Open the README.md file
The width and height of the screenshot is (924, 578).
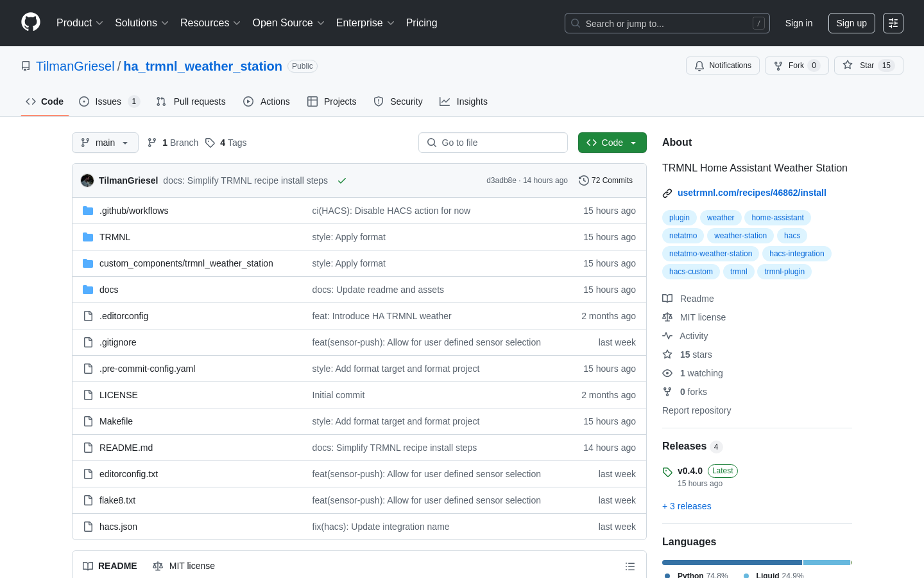pyautogui.click(x=126, y=448)
